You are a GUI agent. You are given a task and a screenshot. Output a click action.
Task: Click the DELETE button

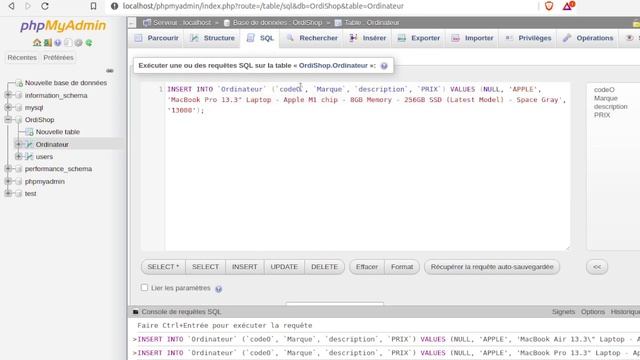pyautogui.click(x=324, y=267)
